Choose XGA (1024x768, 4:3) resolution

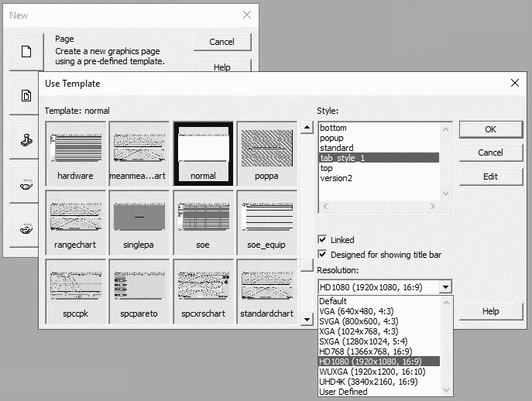coord(379,331)
